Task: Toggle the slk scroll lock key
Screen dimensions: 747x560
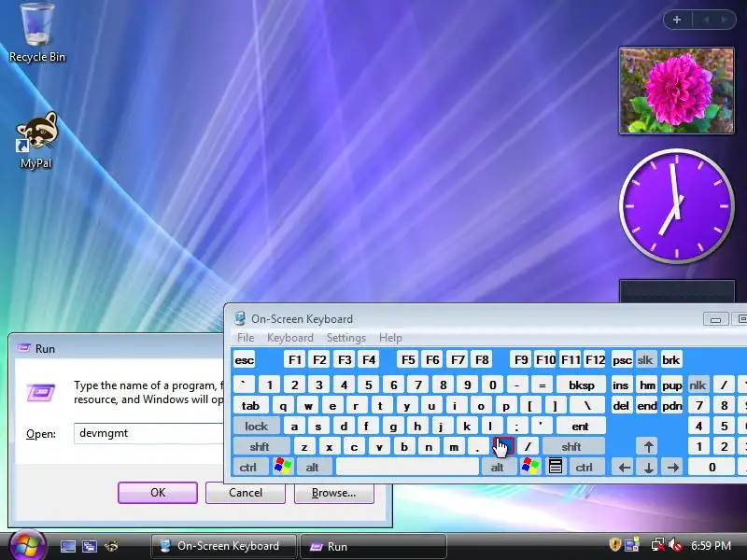Action: click(645, 359)
